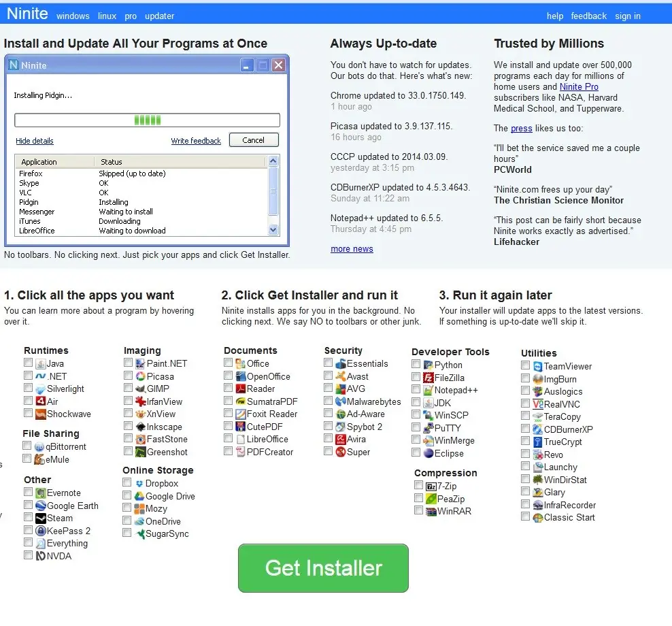This screenshot has height=626, width=672.
Task: Click status list scroll-up arrow
Action: pos(273,161)
